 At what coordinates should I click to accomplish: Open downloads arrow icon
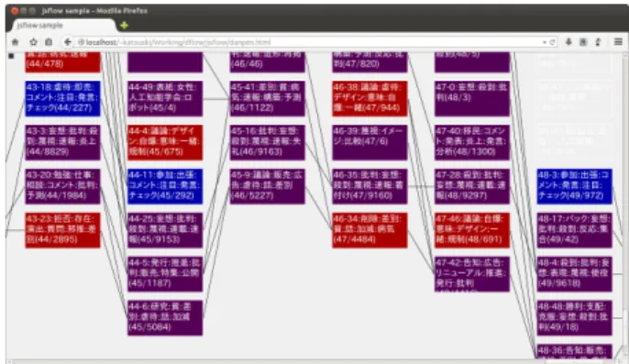pos(568,42)
